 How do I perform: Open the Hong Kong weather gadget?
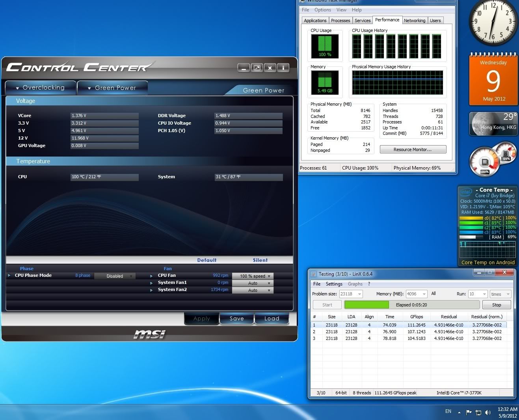point(493,123)
